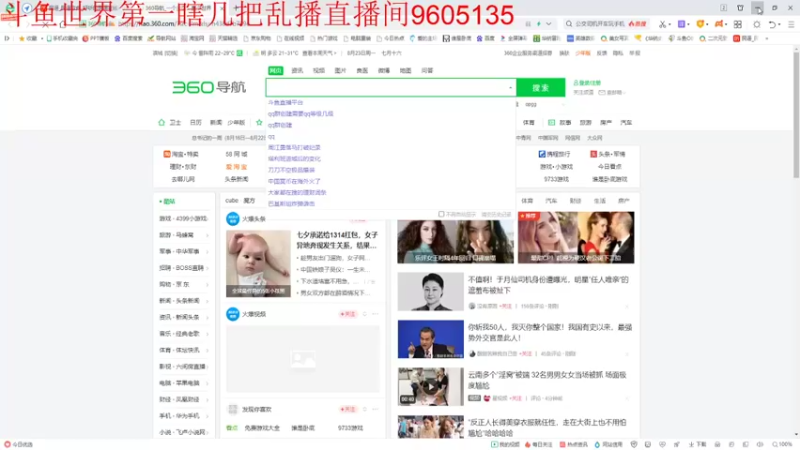The image size is (800, 450).
Task: Click the green star icon in nav row
Action: 259,122
